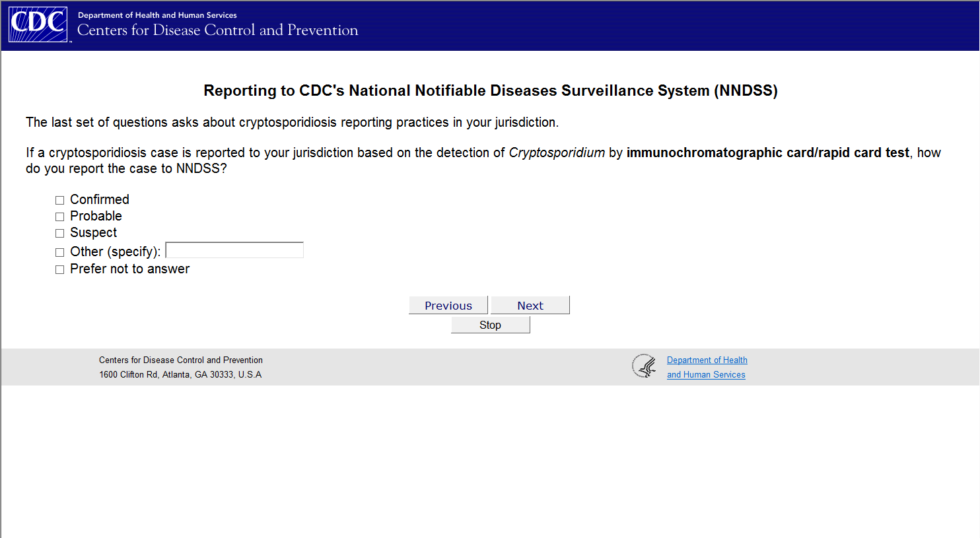Open the Department of Health link
The height and width of the screenshot is (538, 980).
(707, 360)
